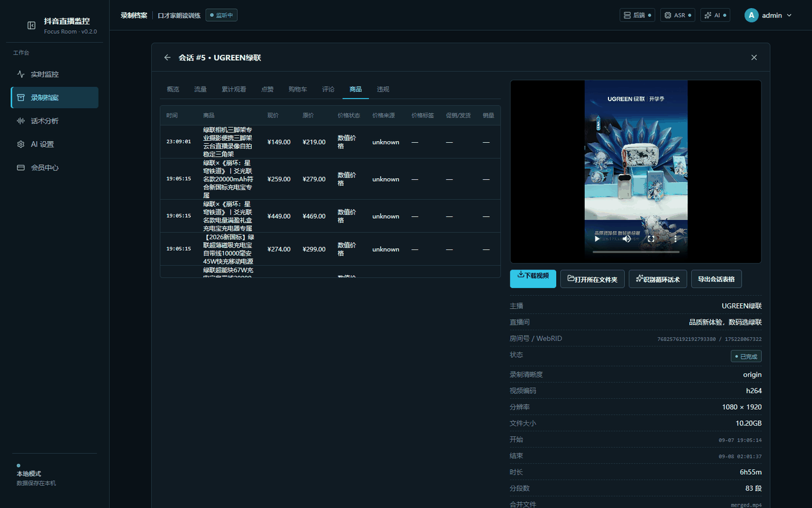The image size is (812, 508).
Task: Select the ¥299.00 original price cell
Action: (x=314, y=249)
